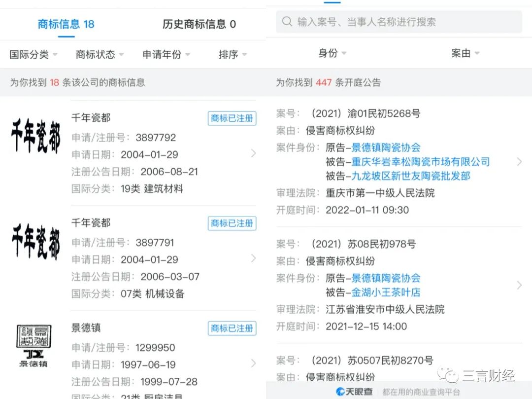Open 千年瓷都 trademark logo for 3897791
Image resolution: width=532 pixels, height=399 pixels.
[x=35, y=241]
